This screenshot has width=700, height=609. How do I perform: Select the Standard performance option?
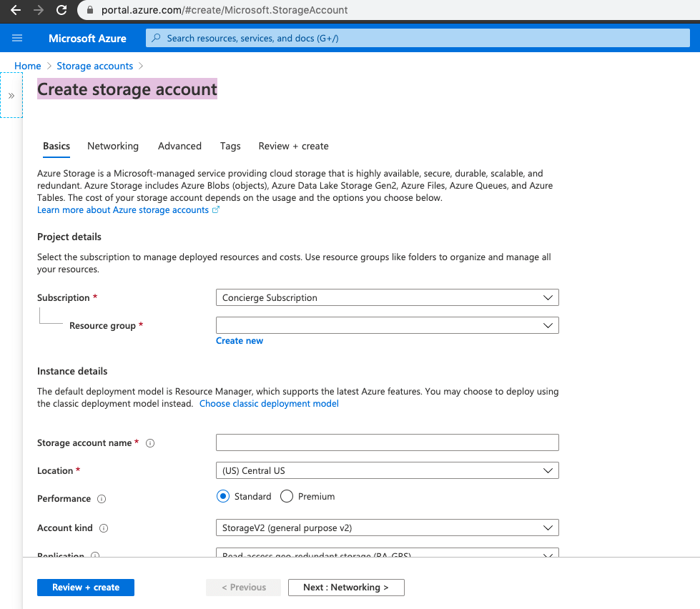223,496
